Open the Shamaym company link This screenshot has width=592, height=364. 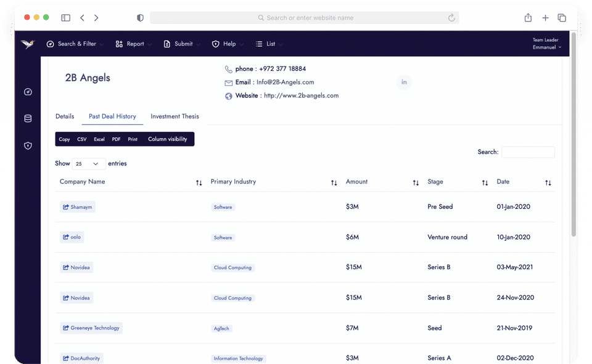pyautogui.click(x=78, y=207)
